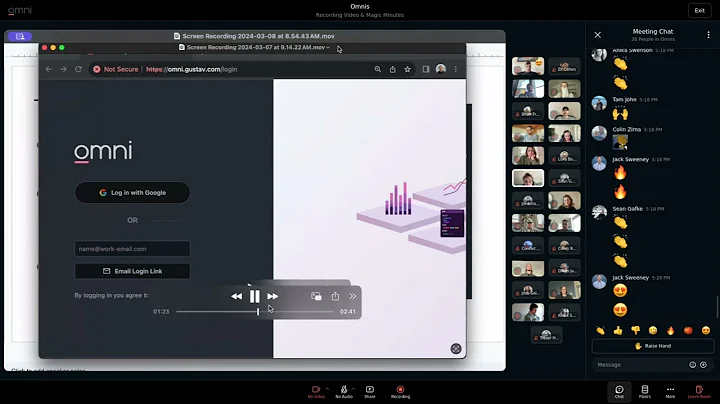Image resolution: width=720 pixels, height=404 pixels.
Task: Click the Message input field in chat
Action: (x=641, y=365)
